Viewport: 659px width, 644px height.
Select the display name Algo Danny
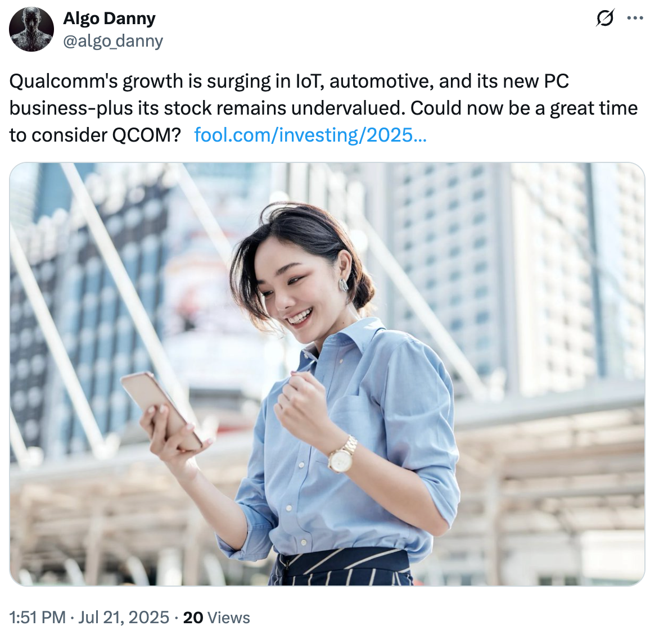click(x=109, y=19)
